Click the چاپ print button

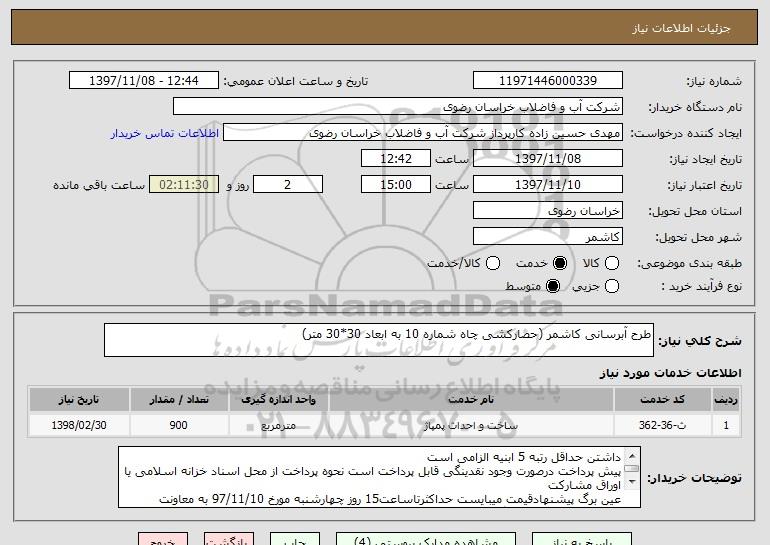295,539
